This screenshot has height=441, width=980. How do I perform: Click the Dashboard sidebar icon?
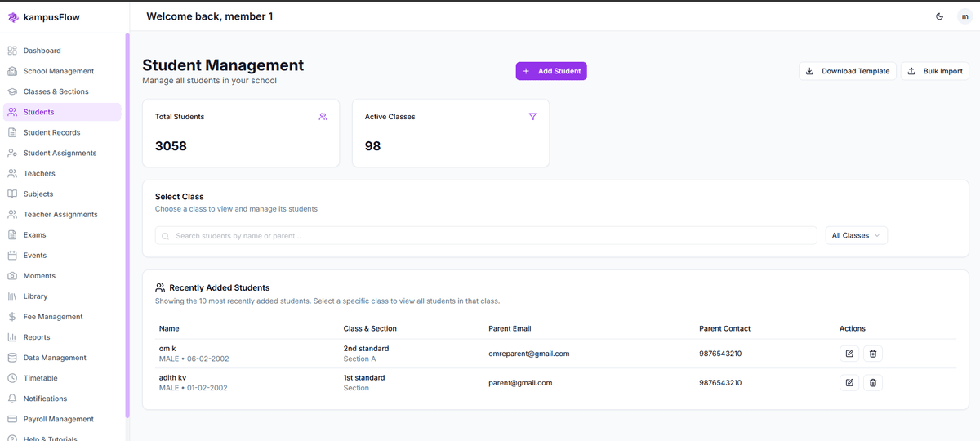pos(12,51)
